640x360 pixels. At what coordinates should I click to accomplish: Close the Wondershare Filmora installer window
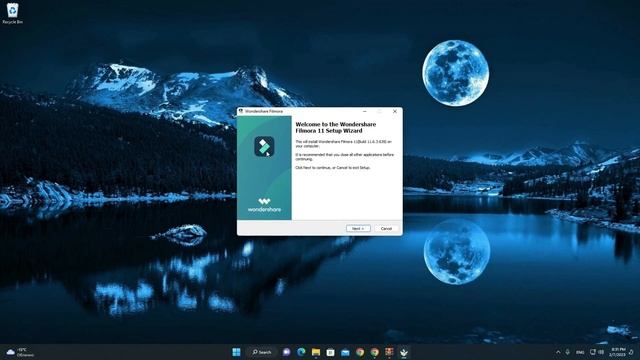point(395,111)
